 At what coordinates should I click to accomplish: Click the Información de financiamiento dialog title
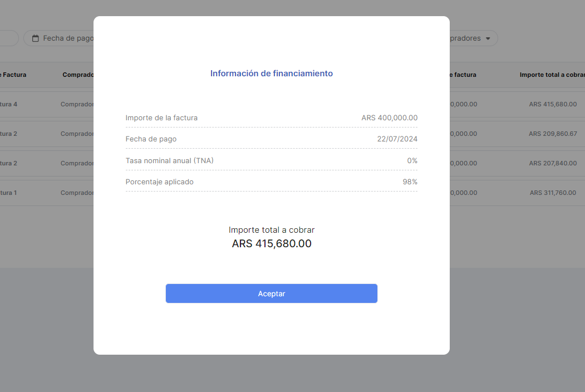(271, 73)
